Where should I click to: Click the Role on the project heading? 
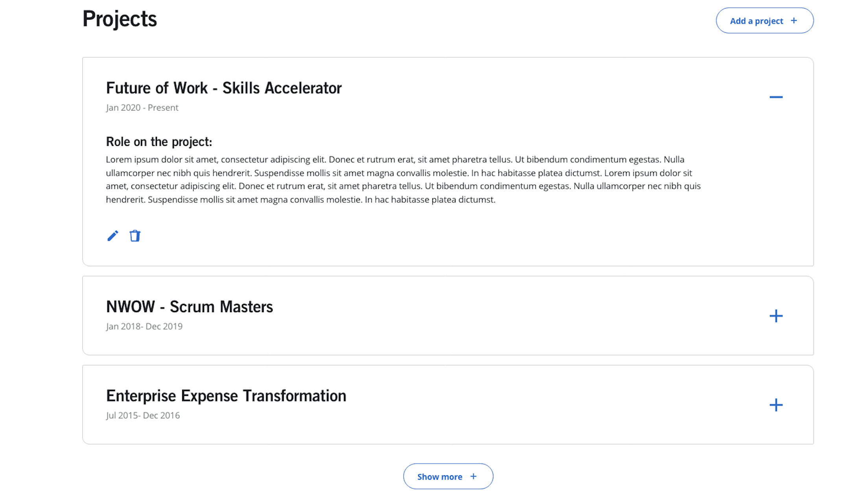[x=159, y=142]
